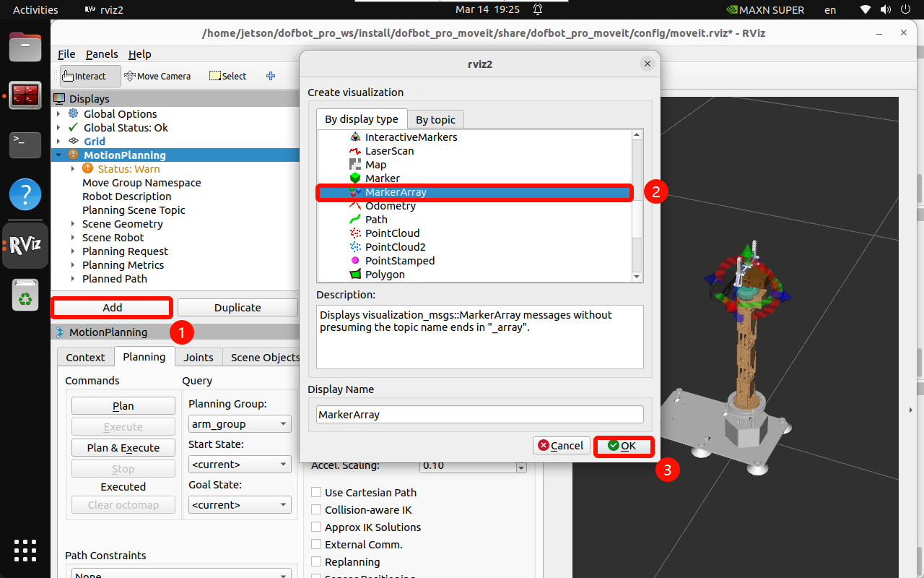Open the Goal State dropdown
The width and height of the screenshot is (924, 578).
[x=240, y=504]
